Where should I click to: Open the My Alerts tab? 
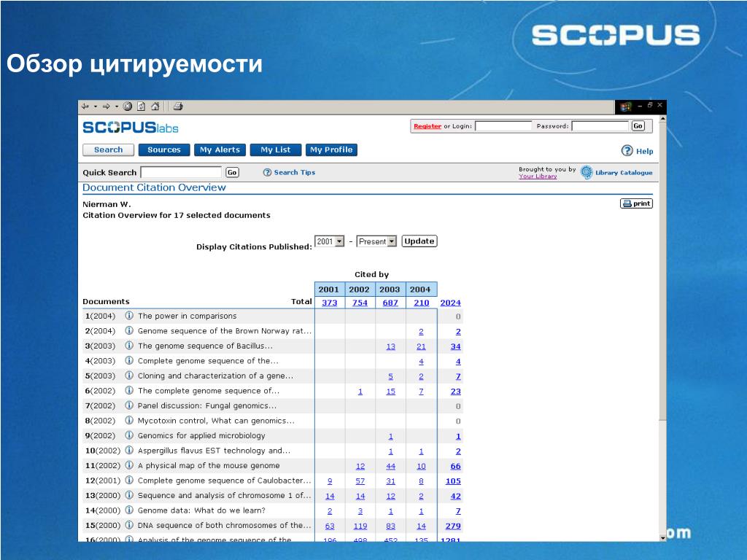(220, 149)
